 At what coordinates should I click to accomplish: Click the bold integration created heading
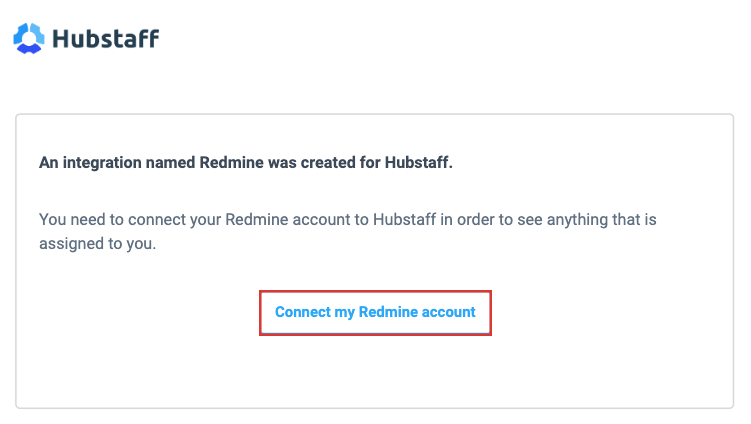(246, 162)
